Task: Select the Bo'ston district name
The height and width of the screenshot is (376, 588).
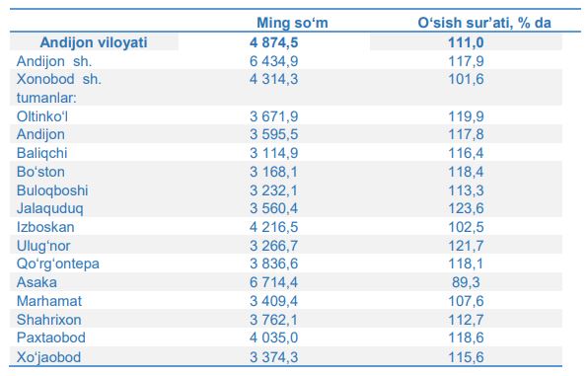Action: [40, 172]
